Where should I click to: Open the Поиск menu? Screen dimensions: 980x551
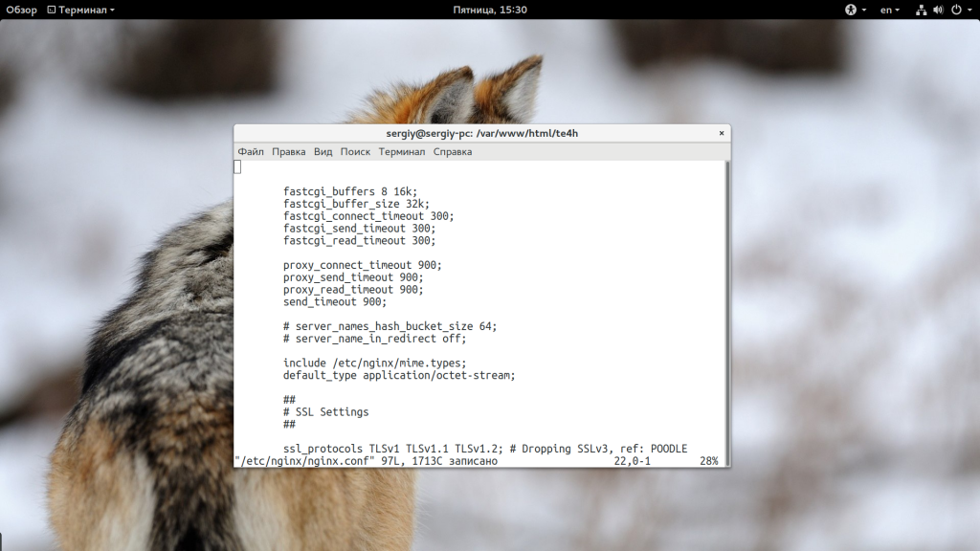(x=355, y=151)
